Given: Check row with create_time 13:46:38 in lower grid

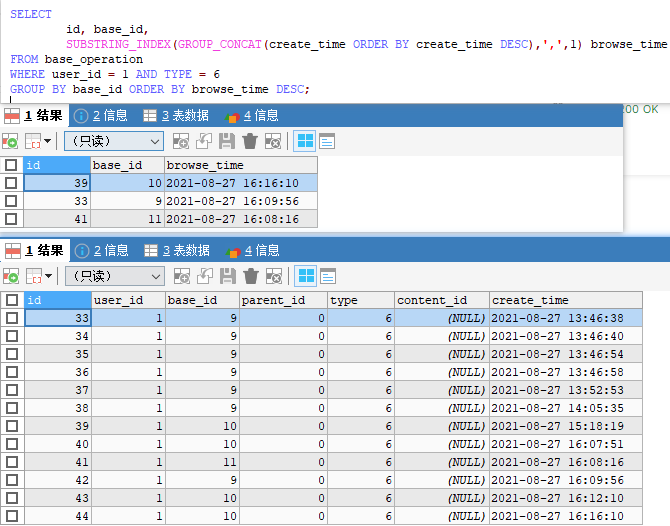Looking at the screenshot, I should [x=12, y=318].
